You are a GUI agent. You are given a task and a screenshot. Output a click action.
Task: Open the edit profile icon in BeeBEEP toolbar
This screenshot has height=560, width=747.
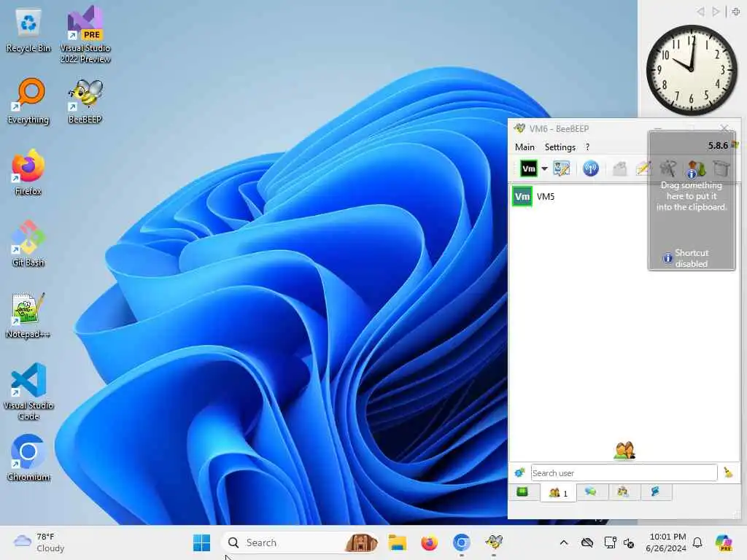tap(561, 168)
